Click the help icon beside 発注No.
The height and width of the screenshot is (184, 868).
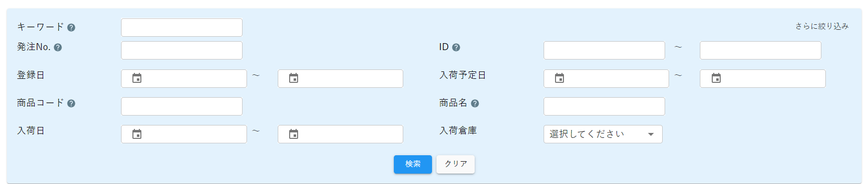pos(58,48)
